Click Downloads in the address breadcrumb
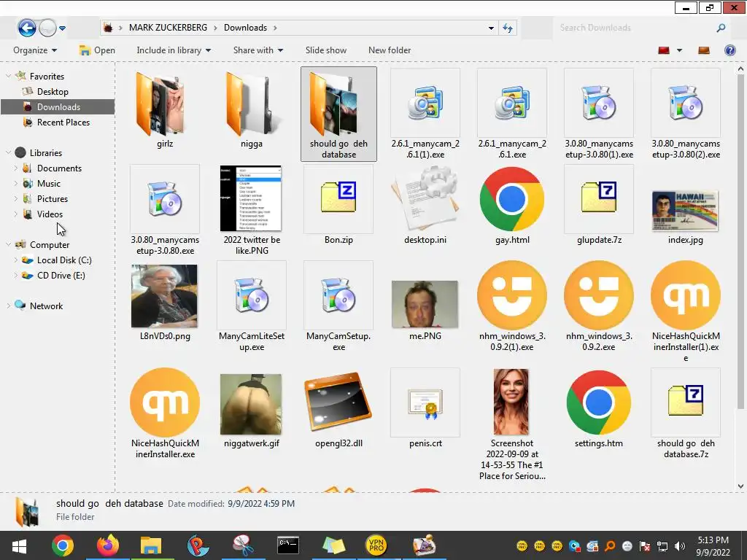 (245, 28)
